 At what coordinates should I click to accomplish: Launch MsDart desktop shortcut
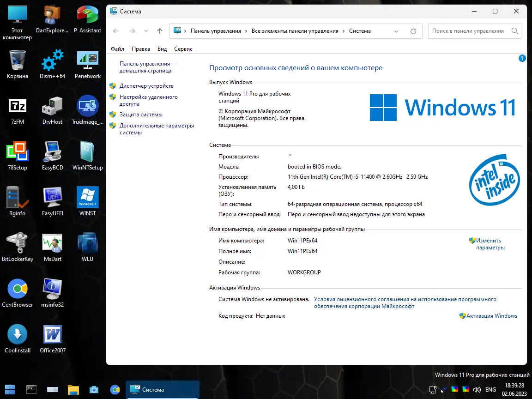52,248
